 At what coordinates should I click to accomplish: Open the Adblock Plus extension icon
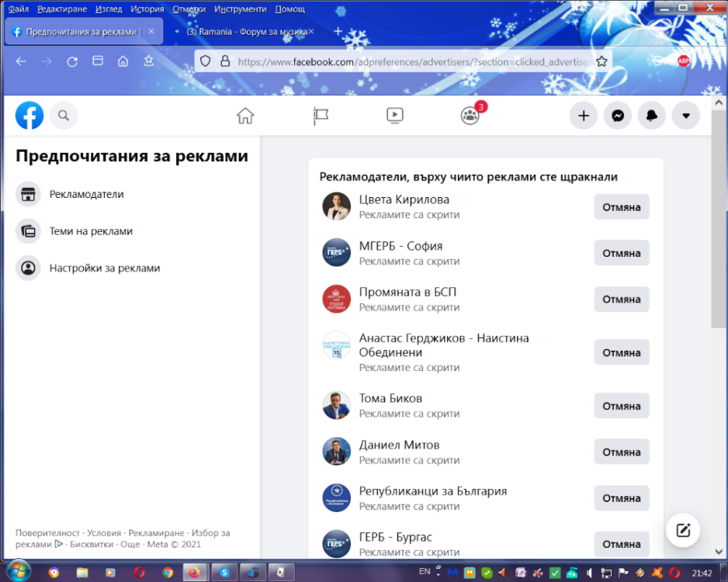click(684, 61)
